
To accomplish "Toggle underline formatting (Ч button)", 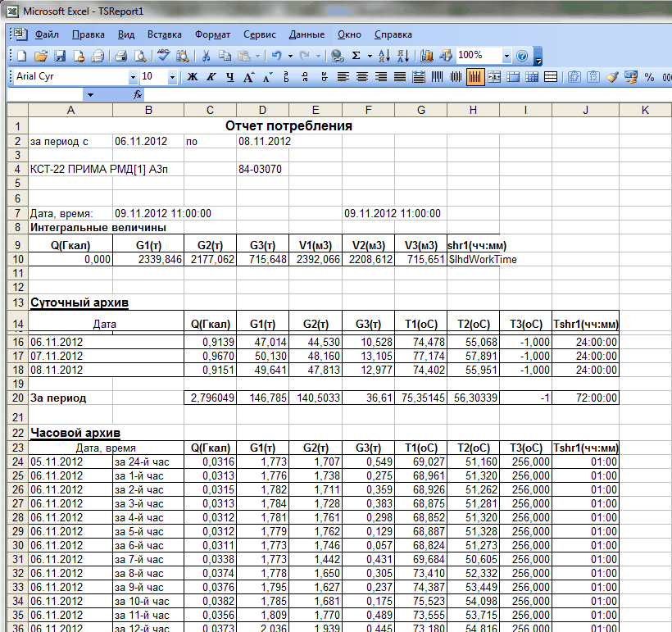I will pyautogui.click(x=229, y=77).
